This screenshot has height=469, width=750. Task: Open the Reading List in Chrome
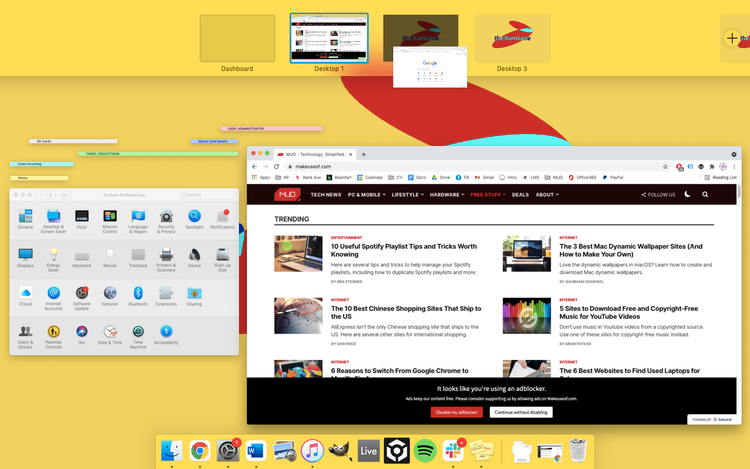click(x=720, y=177)
